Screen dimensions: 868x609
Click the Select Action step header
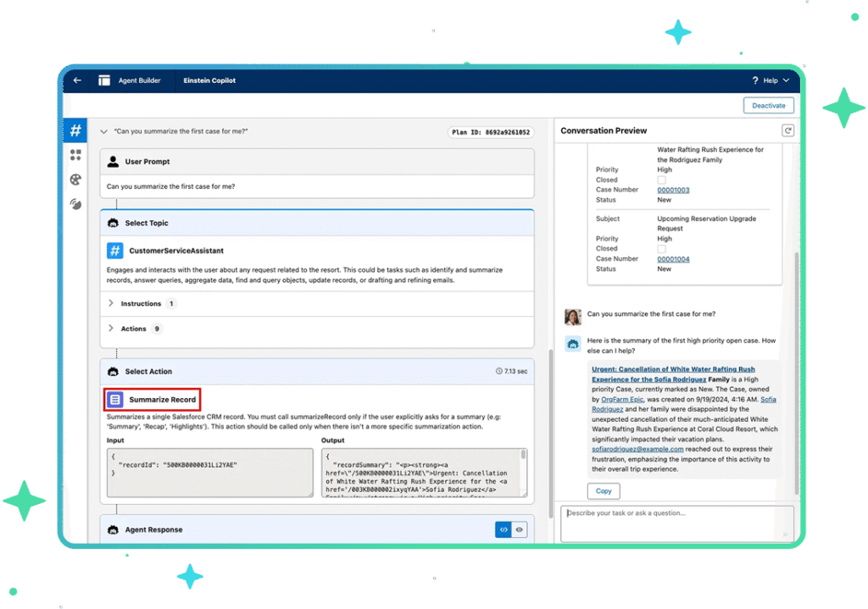pos(317,371)
